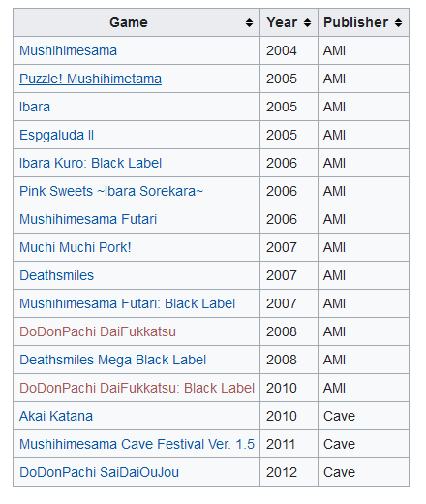Image resolution: width=426 pixels, height=504 pixels.
Task: Open the Deathsmiles link
Action: click(x=56, y=275)
